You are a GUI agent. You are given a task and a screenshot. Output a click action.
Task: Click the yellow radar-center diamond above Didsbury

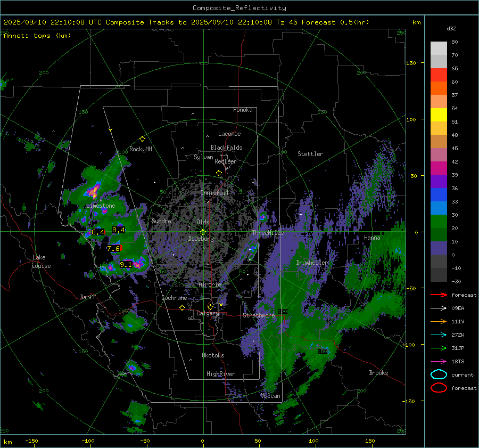click(203, 232)
